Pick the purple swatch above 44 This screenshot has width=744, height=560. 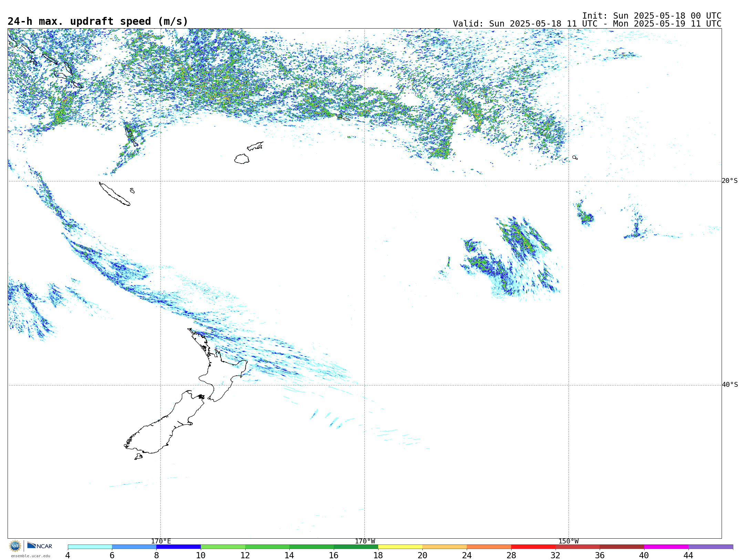tap(711, 547)
